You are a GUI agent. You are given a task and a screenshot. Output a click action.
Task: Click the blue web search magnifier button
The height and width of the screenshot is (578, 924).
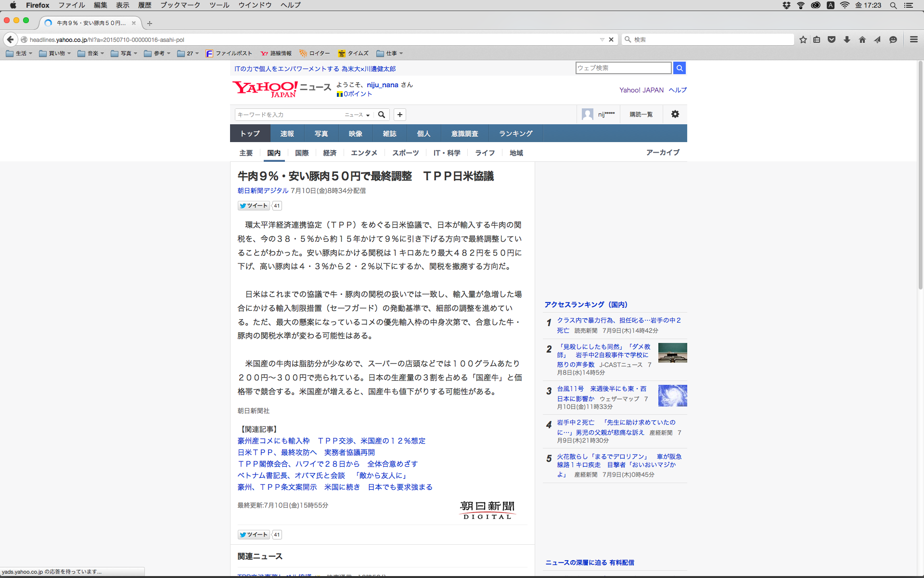(679, 68)
